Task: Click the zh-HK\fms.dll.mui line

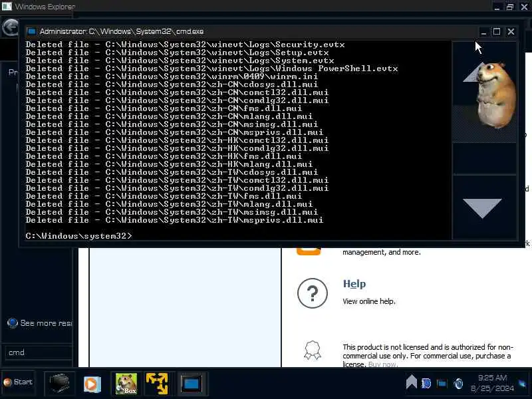Action: point(164,156)
